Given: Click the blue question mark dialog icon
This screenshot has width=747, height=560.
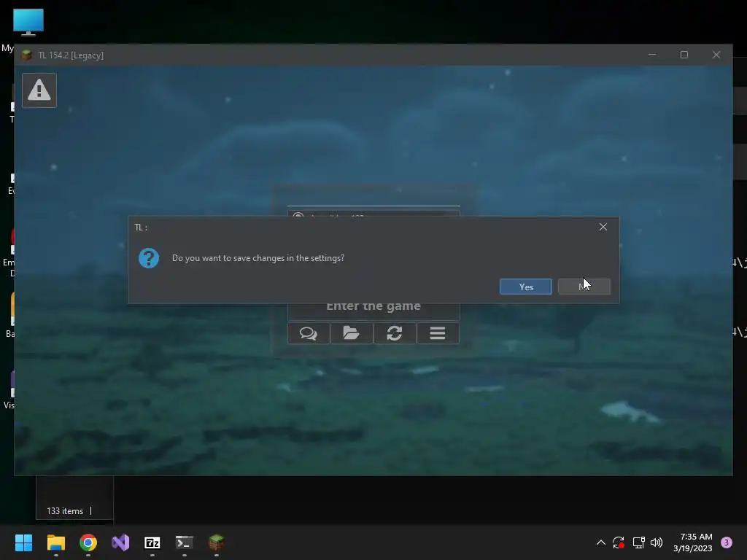Looking at the screenshot, I should point(149,258).
